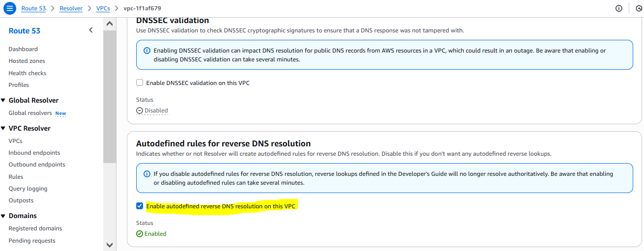Go to Resolver breadcrumb link

click(x=71, y=8)
